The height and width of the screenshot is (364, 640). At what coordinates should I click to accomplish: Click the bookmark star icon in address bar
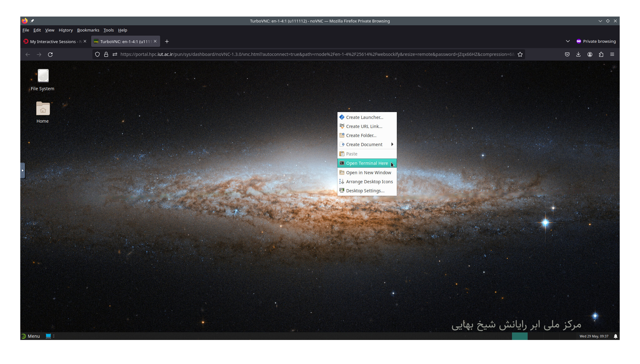520,54
